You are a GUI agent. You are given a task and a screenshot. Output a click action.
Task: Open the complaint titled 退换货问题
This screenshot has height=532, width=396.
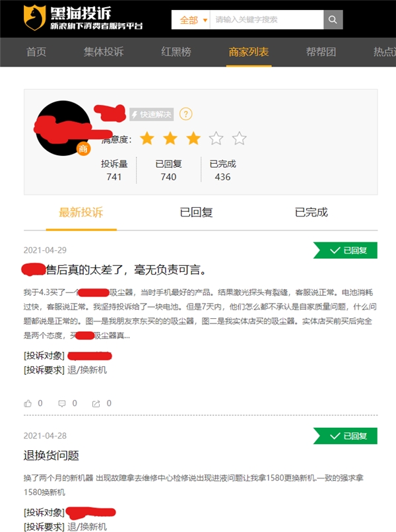(51, 455)
